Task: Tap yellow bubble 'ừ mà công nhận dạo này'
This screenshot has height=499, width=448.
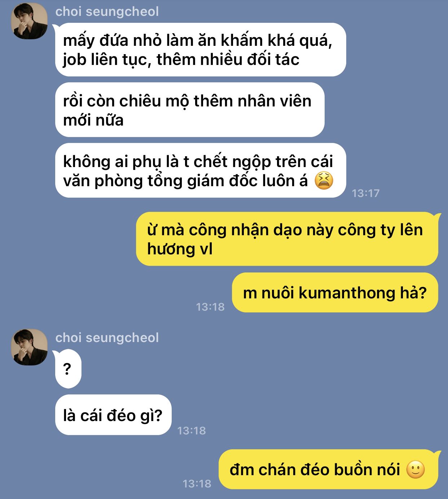Action: [x=287, y=239]
